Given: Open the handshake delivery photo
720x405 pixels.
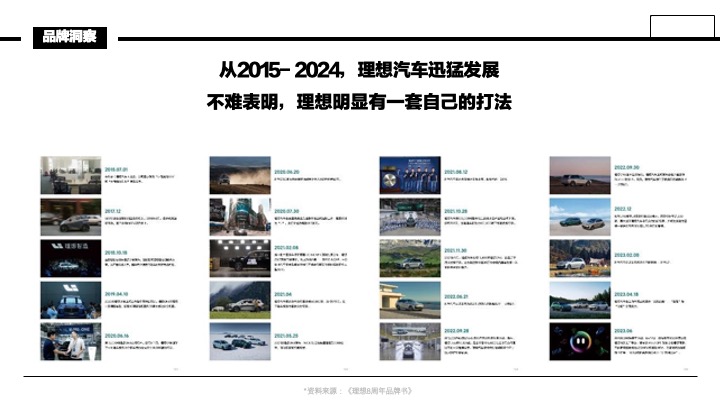Looking at the screenshot, I should tap(71, 342).
